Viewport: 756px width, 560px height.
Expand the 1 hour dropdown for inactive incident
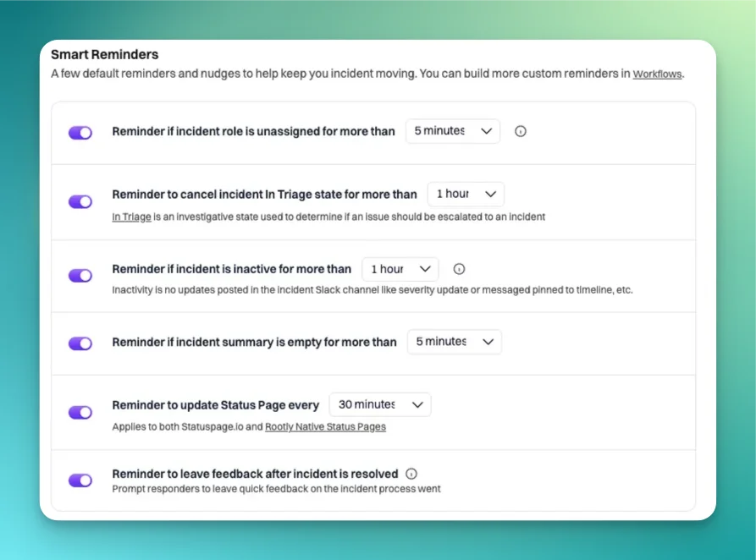400,269
